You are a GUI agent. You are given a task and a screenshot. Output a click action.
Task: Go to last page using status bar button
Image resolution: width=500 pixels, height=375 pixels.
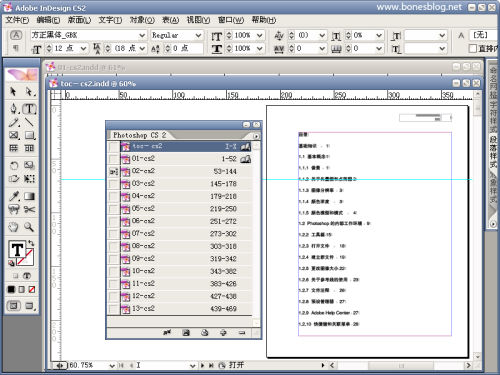click(211, 366)
